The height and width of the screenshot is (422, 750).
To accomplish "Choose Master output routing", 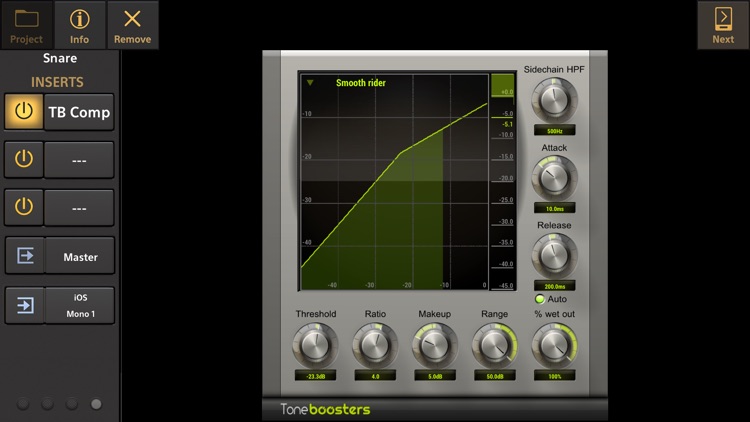I will click(x=80, y=256).
